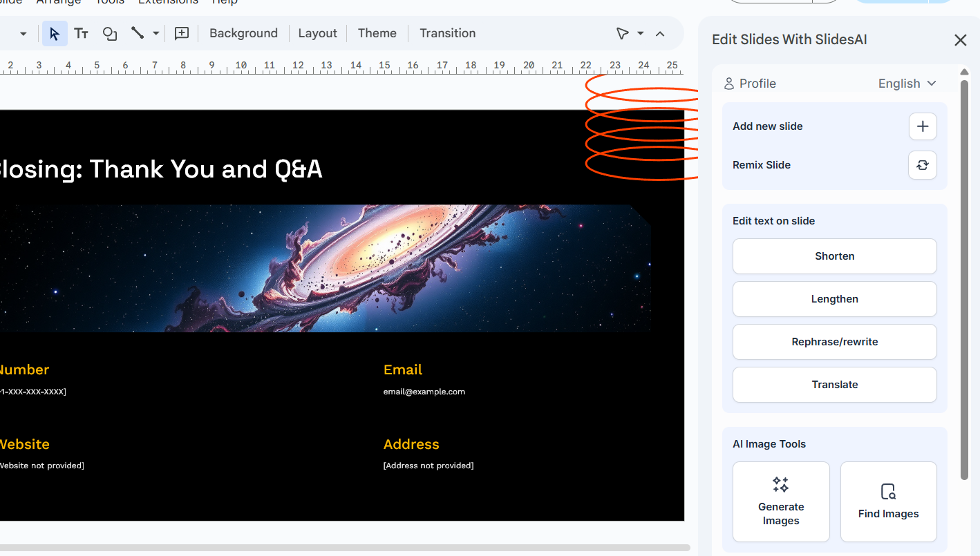Click the Translate button
This screenshot has height=556, width=980.
click(x=834, y=384)
